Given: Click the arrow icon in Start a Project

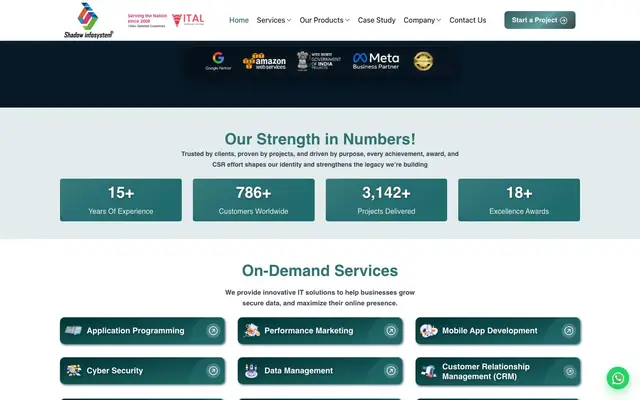Looking at the screenshot, I should pyautogui.click(x=563, y=20).
